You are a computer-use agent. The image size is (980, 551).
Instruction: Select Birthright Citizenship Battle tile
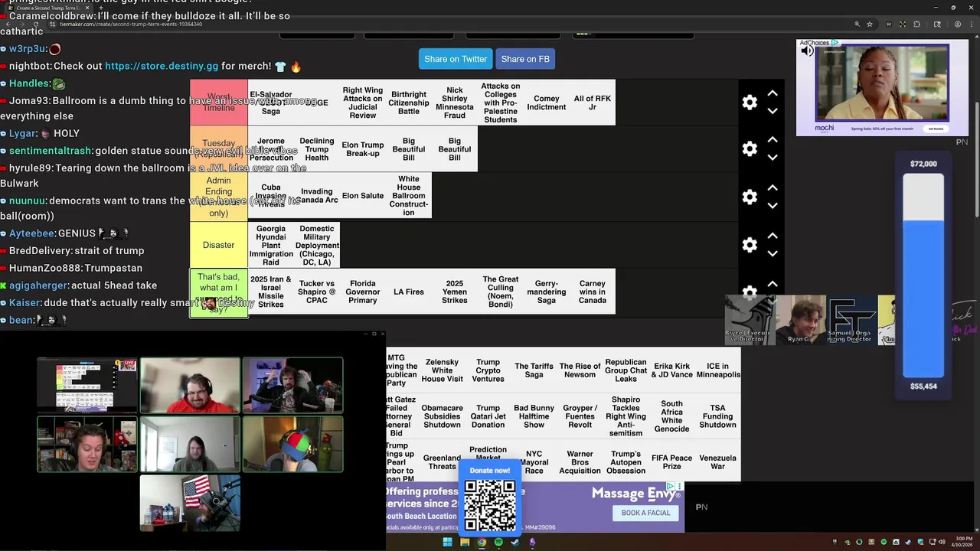click(x=409, y=103)
